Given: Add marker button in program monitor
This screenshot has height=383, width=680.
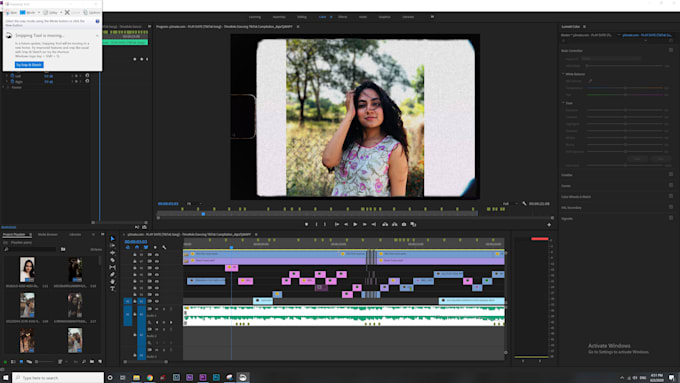Looking at the screenshot, I should coord(307,224).
